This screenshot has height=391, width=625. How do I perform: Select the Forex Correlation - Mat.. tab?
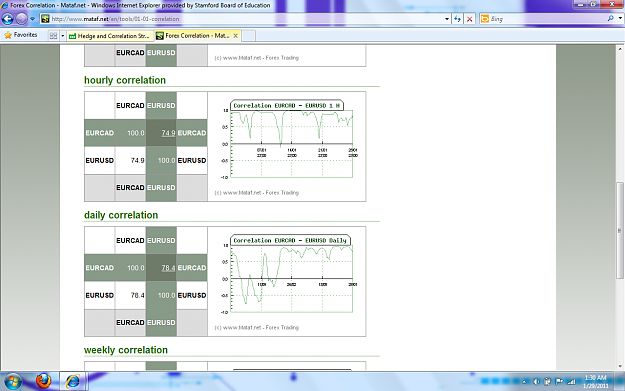(x=194, y=36)
